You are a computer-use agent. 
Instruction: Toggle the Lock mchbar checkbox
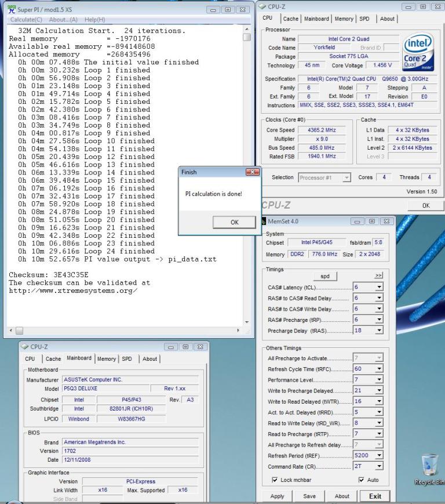[x=275, y=480]
